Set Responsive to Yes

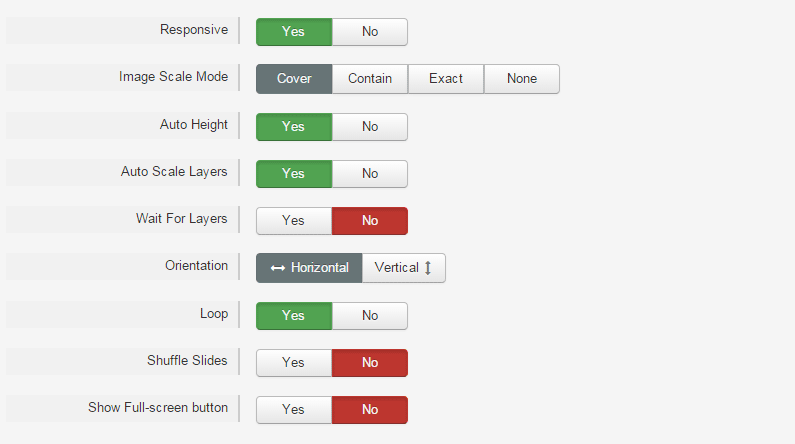(x=294, y=32)
